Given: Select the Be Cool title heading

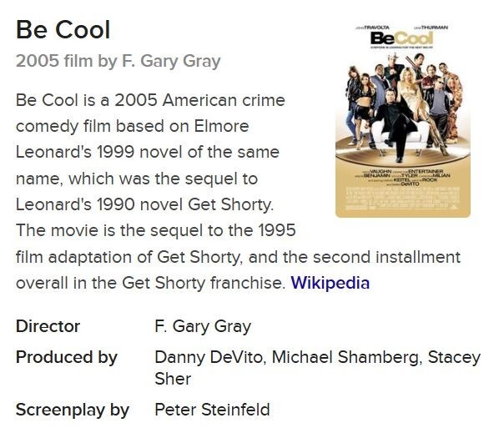Looking at the screenshot, I should [x=63, y=29].
